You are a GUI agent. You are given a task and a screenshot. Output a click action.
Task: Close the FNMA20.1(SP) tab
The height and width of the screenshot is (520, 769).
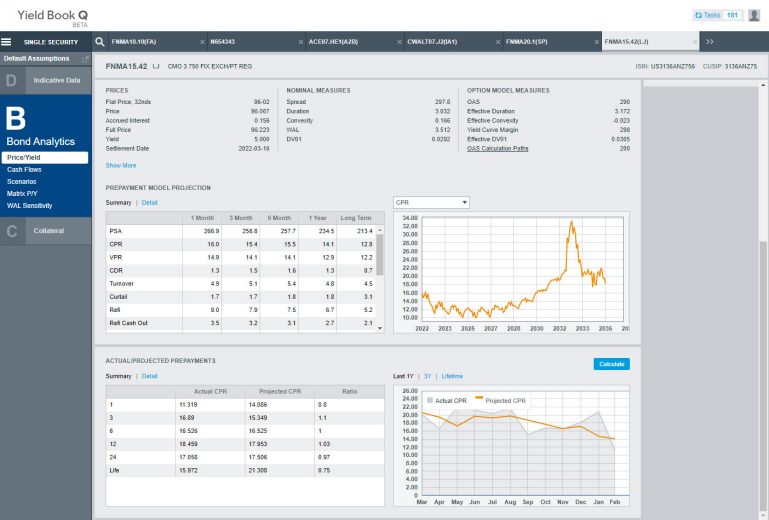596,42
